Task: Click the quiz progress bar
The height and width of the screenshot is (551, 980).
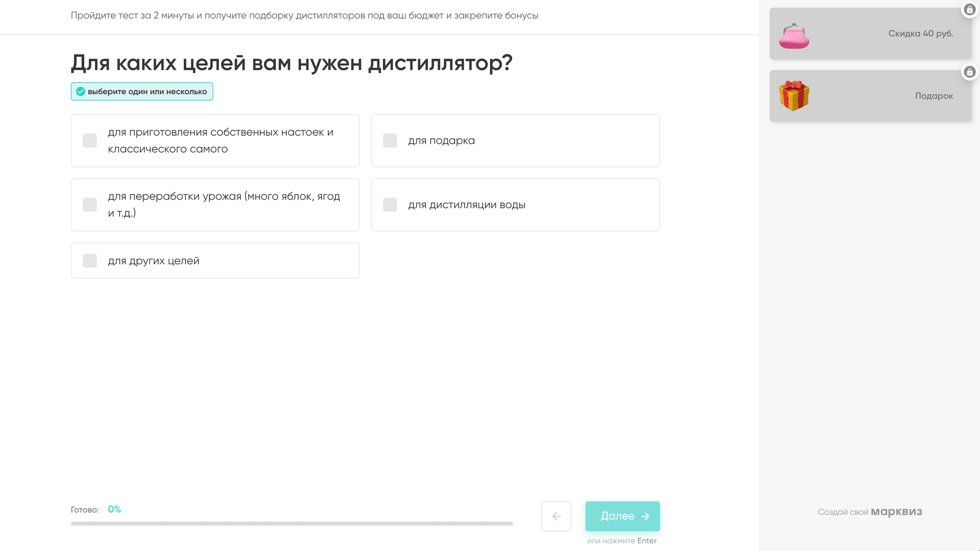Action: pyautogui.click(x=291, y=523)
